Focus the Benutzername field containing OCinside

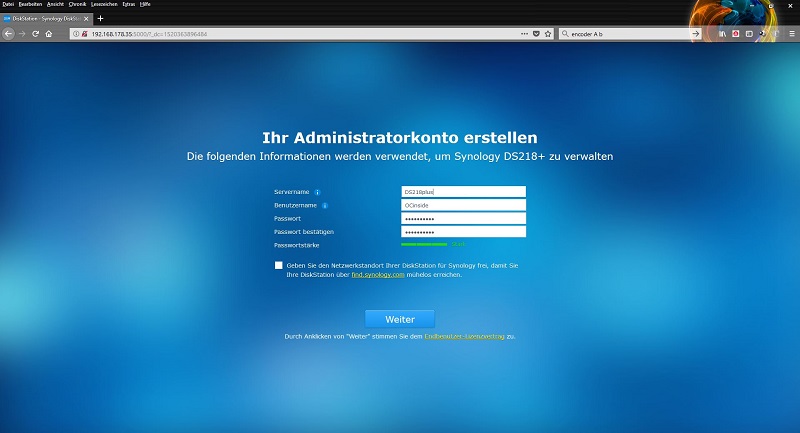pyautogui.click(x=463, y=205)
